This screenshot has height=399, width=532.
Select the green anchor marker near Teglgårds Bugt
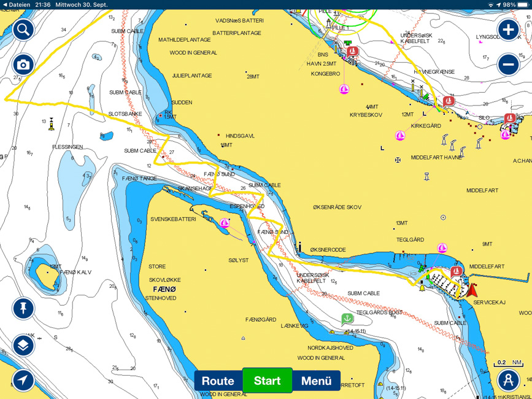tap(347, 319)
